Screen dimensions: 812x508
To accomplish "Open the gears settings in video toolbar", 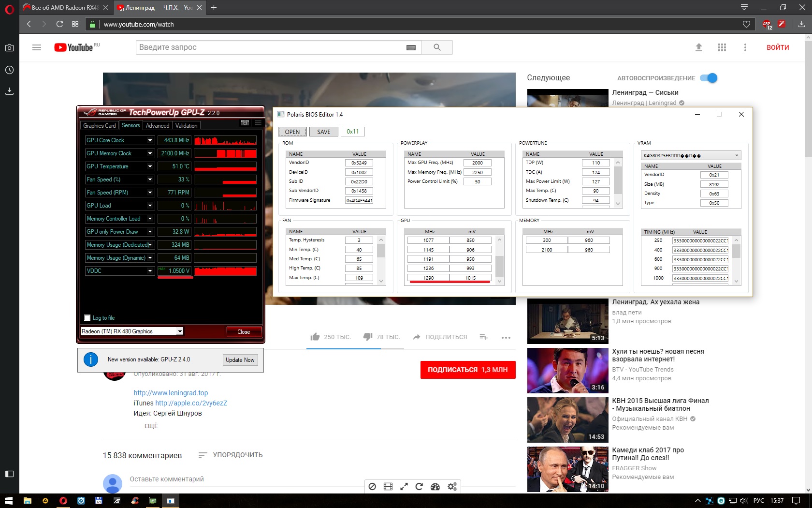I will tap(452, 486).
